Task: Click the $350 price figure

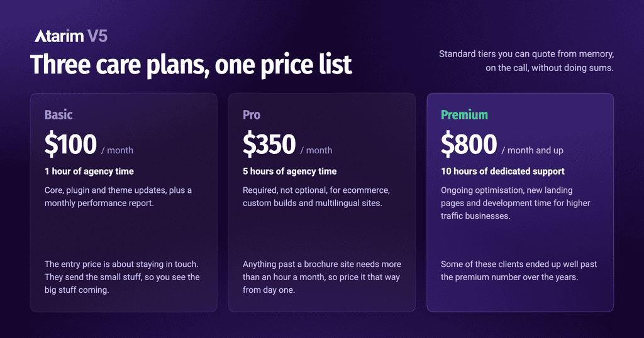Action: click(x=269, y=144)
